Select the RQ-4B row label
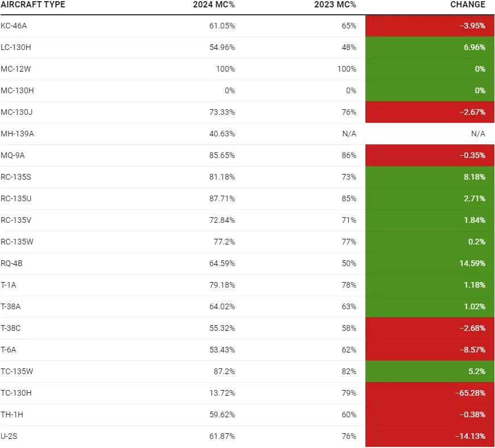 [12, 264]
